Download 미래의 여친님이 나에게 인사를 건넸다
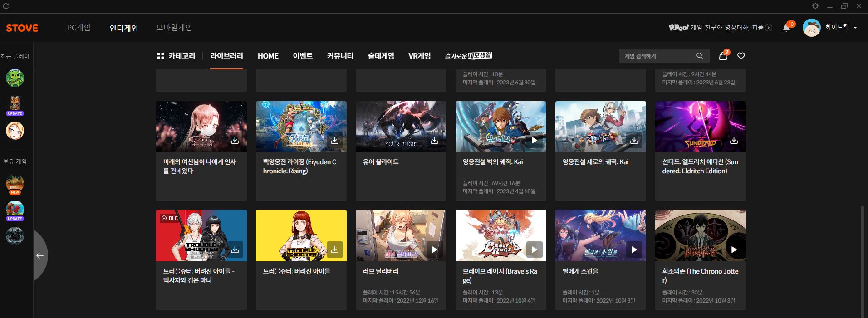This screenshot has height=318, width=868. pyautogui.click(x=235, y=141)
